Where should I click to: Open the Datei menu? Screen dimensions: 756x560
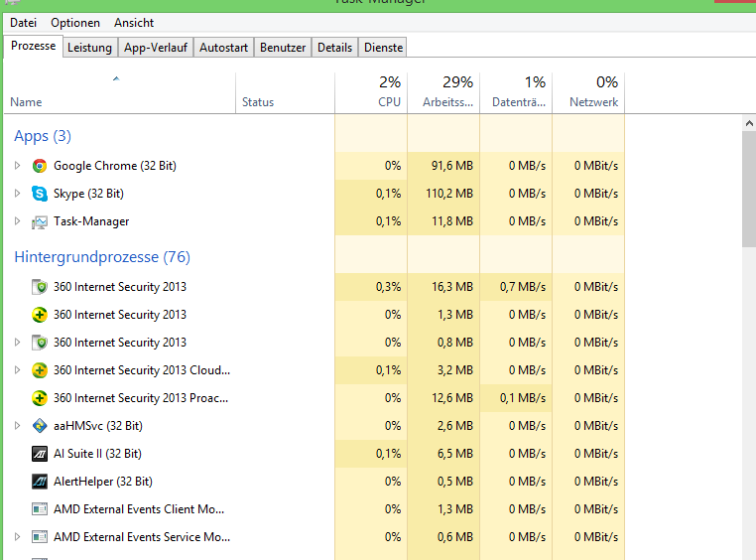(x=23, y=23)
